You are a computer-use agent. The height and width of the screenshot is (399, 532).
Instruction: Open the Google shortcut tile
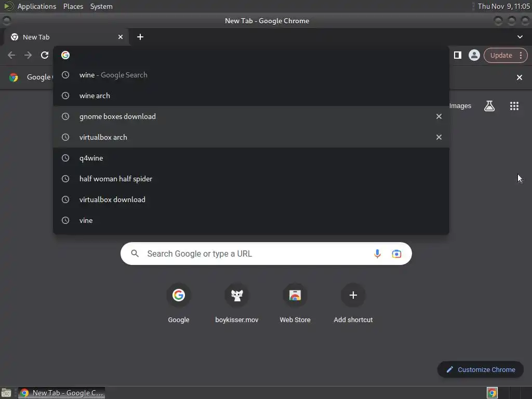(x=179, y=303)
